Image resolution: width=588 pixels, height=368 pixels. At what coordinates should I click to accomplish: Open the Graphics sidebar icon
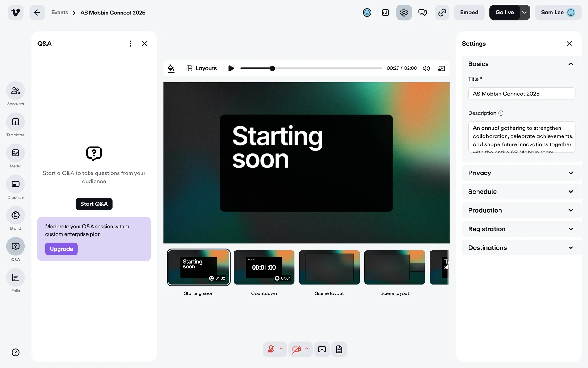pos(15,184)
